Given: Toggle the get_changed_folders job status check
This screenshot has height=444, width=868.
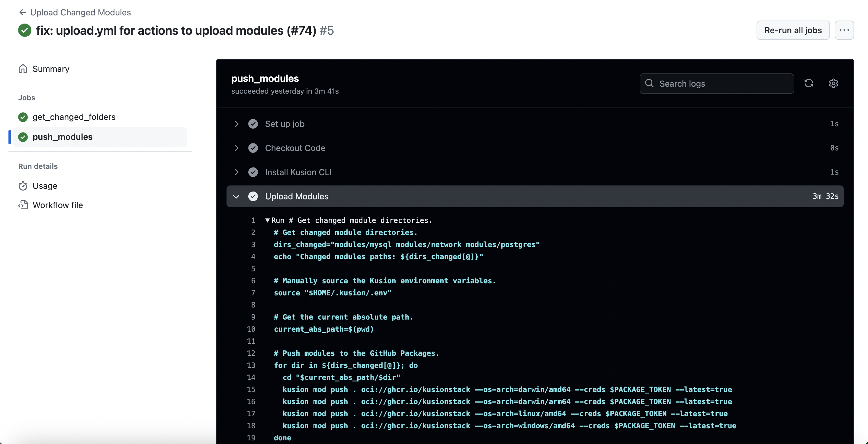Looking at the screenshot, I should pyautogui.click(x=23, y=117).
